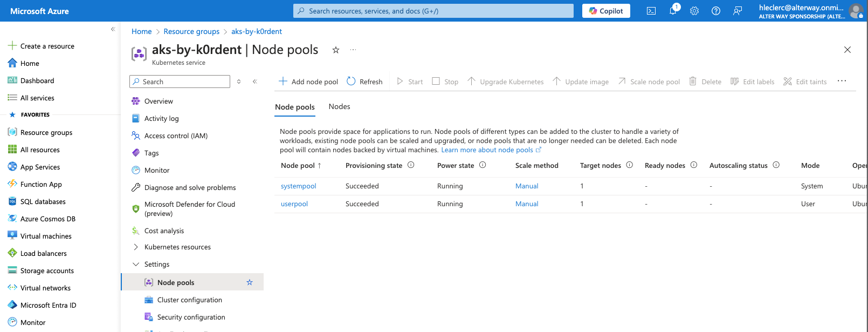Open the notifications bell
The height and width of the screenshot is (332, 868).
pos(673,11)
